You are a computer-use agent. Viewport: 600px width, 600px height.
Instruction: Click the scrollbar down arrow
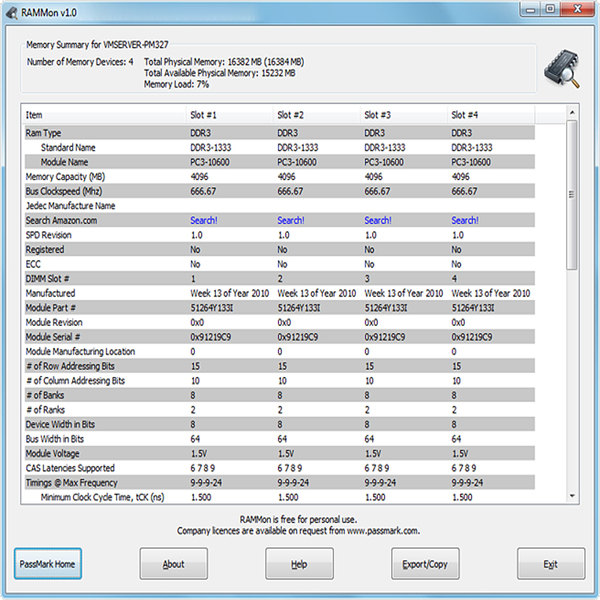572,496
